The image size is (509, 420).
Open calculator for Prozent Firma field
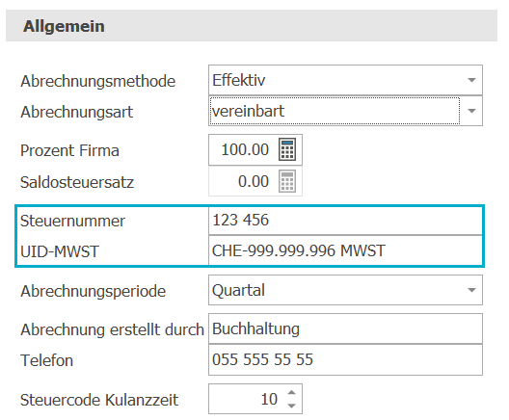287,149
